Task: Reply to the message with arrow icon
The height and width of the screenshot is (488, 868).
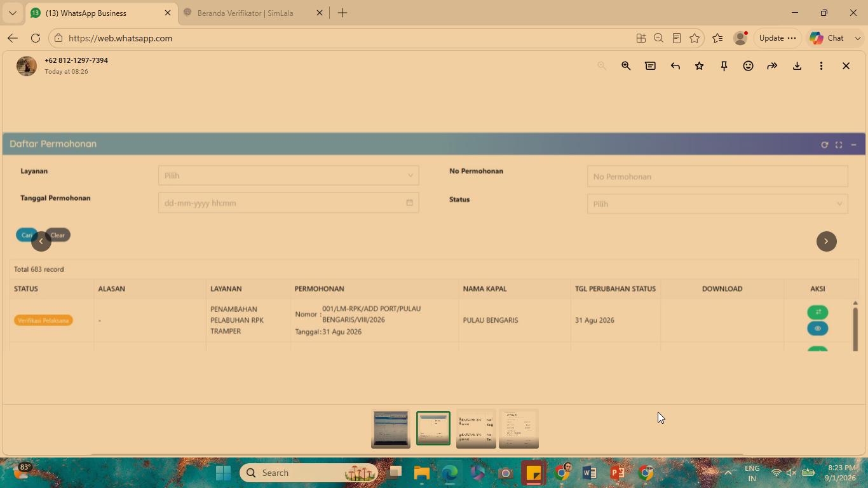Action: [675, 65]
